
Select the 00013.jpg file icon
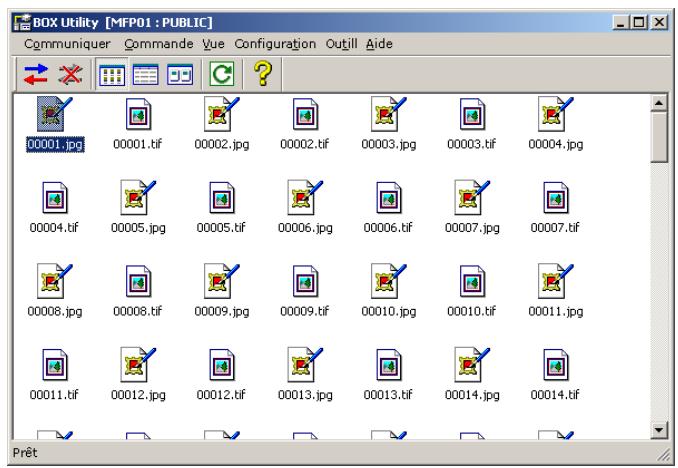(305, 365)
